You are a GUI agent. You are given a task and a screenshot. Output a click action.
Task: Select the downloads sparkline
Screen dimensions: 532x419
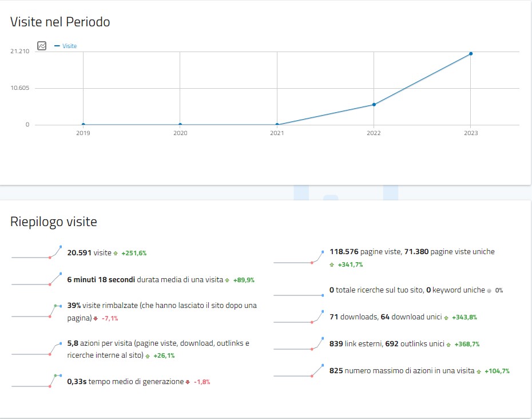tap(299, 318)
